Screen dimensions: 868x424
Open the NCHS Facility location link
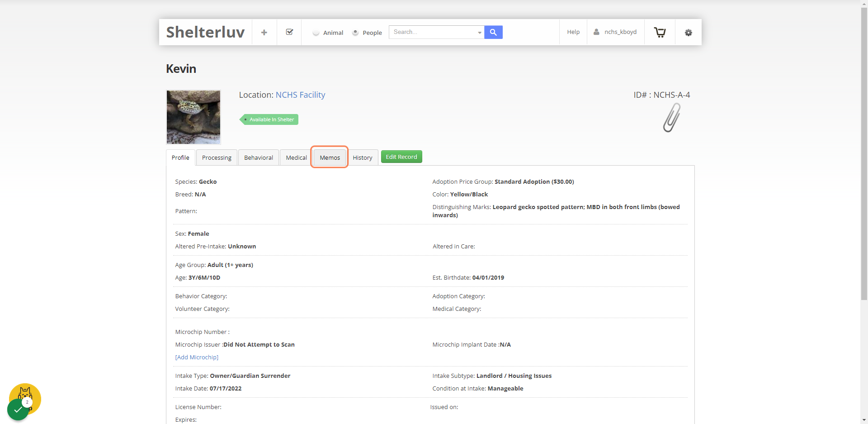point(300,95)
